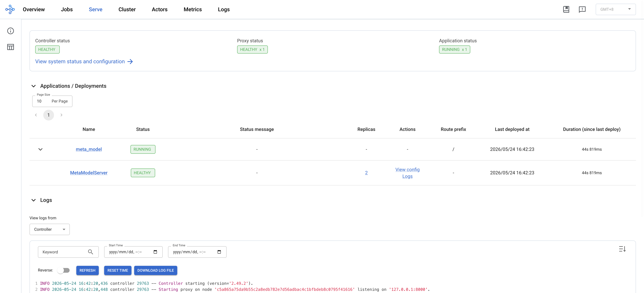
Task: Open the Controller log source dropdown
Action: point(49,229)
